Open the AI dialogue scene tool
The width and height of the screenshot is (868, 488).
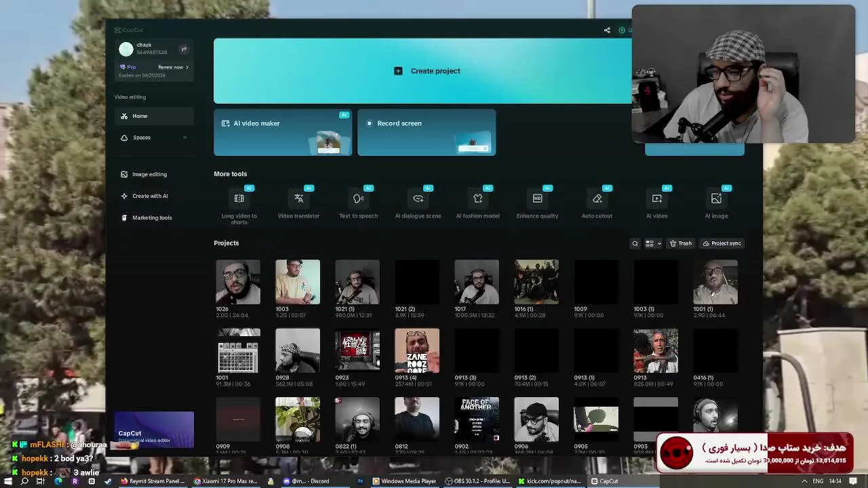(418, 203)
